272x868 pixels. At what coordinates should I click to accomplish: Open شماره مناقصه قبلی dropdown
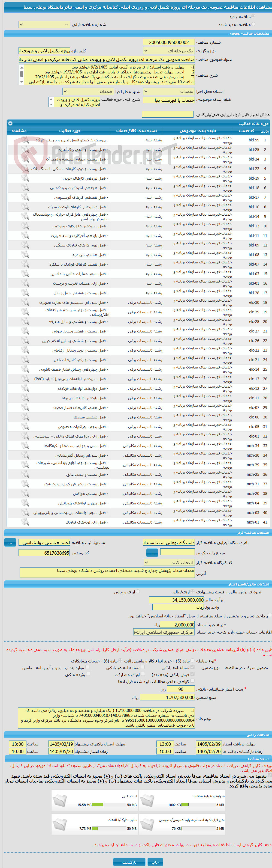click(44, 25)
